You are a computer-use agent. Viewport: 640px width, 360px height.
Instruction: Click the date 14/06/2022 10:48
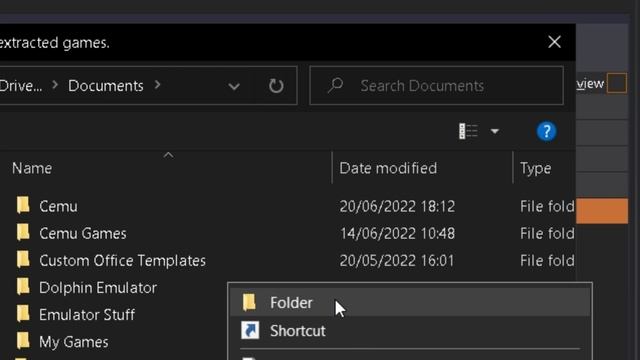[x=397, y=233]
